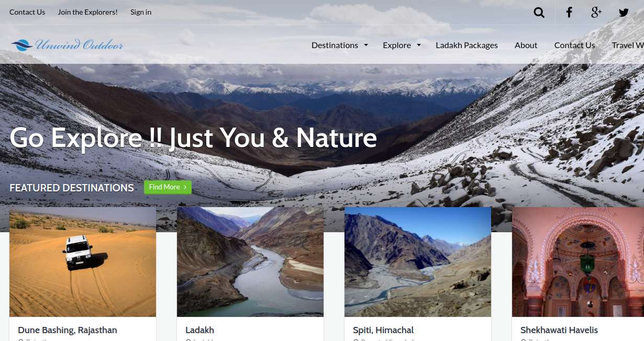The image size is (644, 341).
Task: Visit the Facebook page icon
Action: click(569, 12)
